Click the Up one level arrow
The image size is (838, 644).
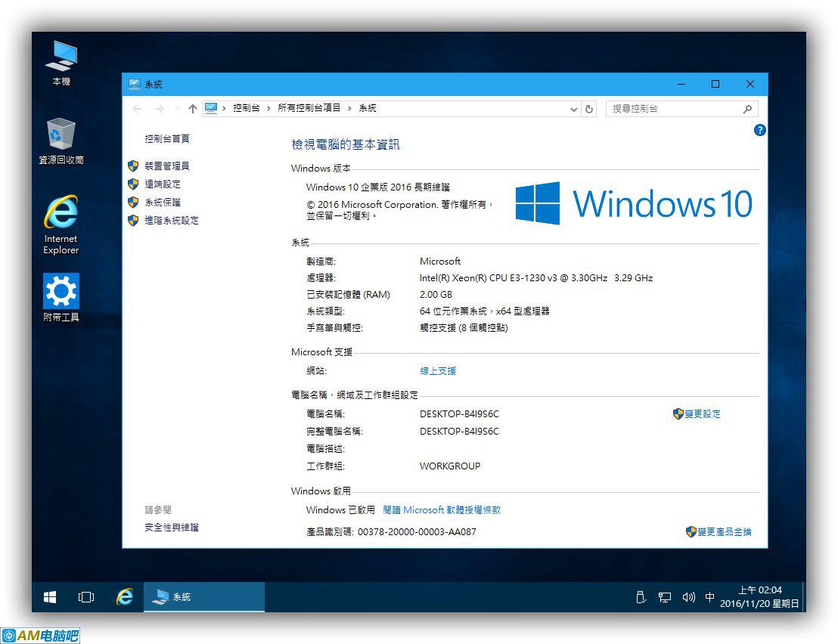pyautogui.click(x=193, y=109)
